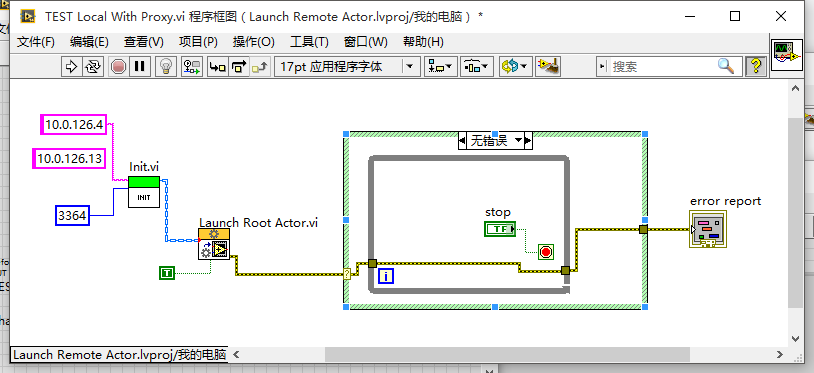Open the 工具(T) menu

(309, 42)
